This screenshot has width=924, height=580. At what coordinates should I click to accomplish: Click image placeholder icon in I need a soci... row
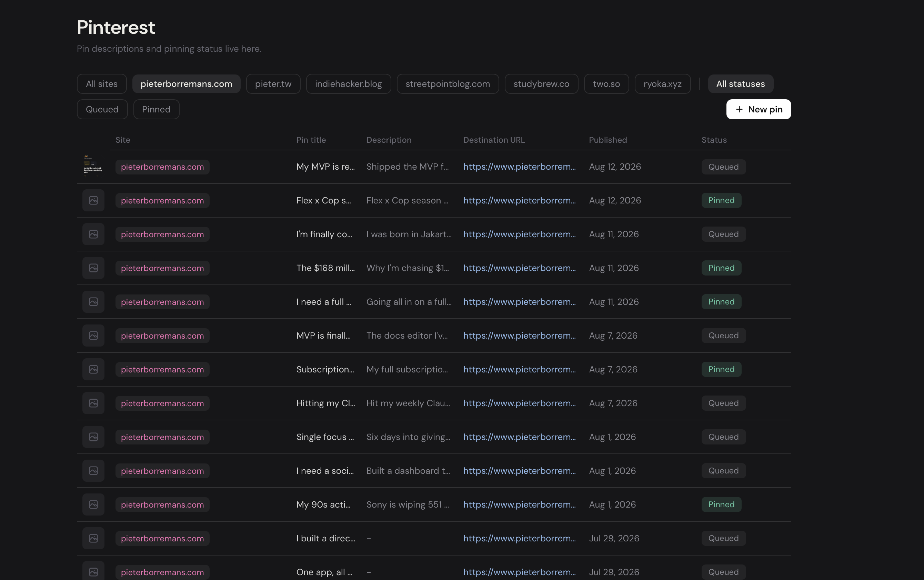[x=93, y=470]
